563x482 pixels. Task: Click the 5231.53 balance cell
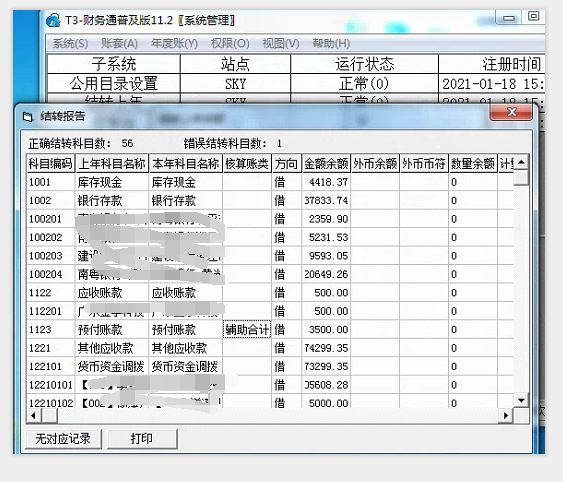326,238
